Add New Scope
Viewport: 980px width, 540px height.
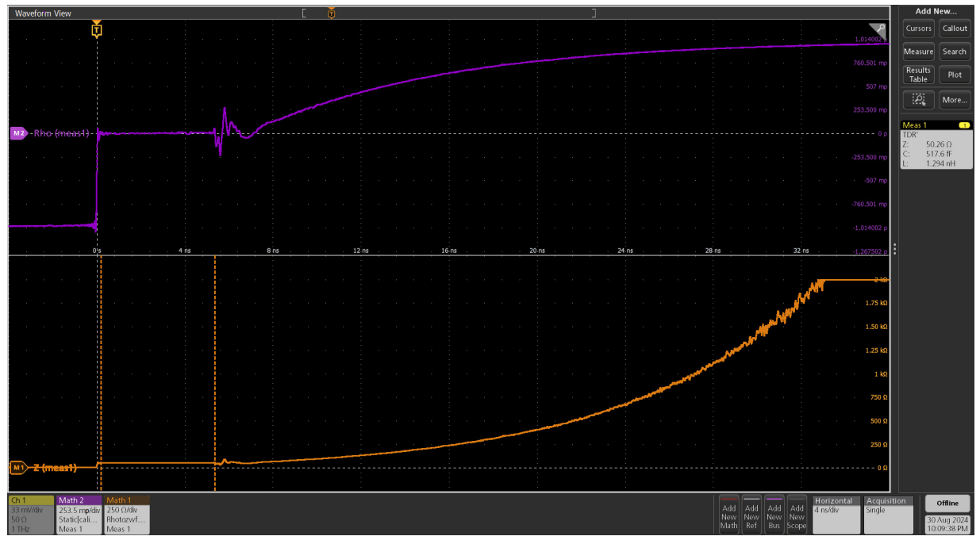click(x=797, y=515)
